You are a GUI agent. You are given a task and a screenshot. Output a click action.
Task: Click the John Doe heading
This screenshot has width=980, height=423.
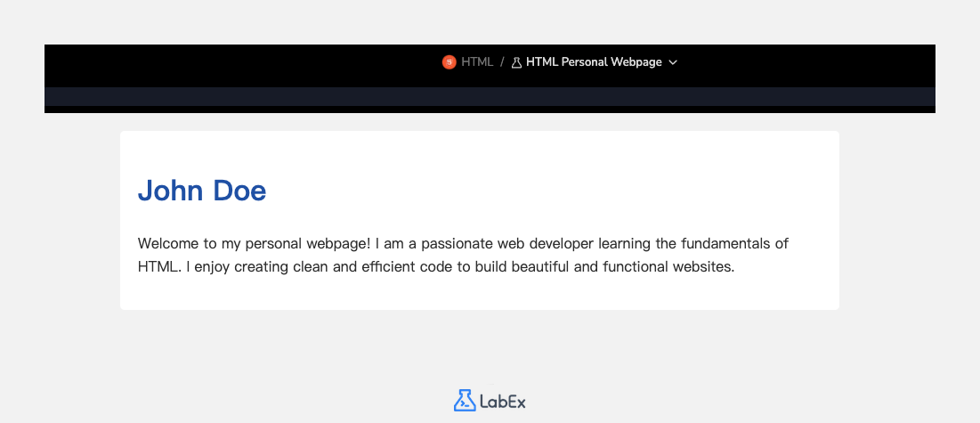[202, 190]
